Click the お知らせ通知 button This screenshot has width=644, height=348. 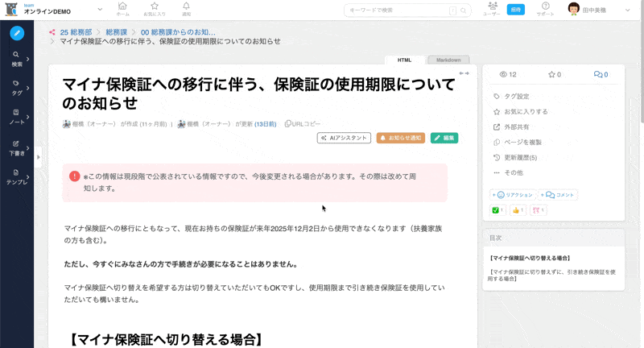click(x=401, y=139)
